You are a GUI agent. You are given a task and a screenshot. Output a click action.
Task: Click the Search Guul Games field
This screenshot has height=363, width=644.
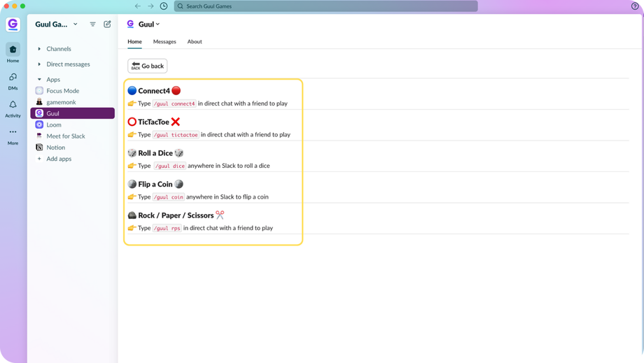(325, 6)
